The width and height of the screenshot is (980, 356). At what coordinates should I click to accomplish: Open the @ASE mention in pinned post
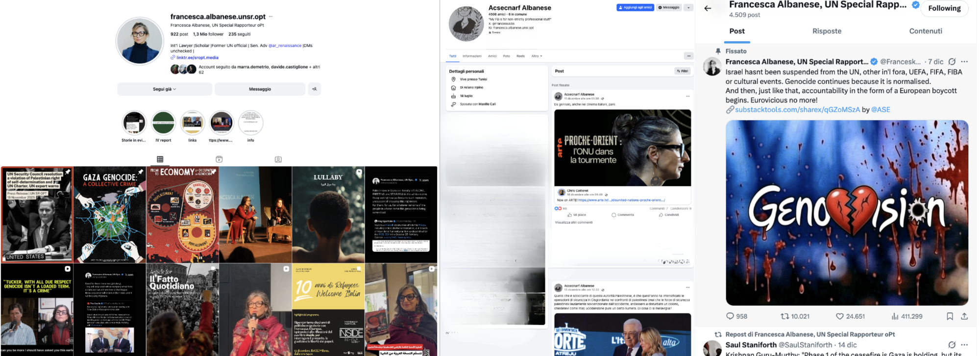(x=881, y=110)
